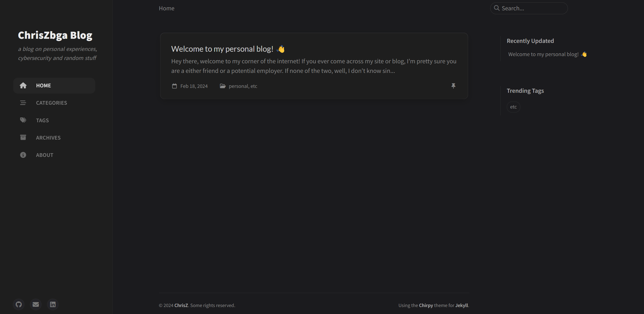Focus the Search input field
Screen dimensions: 644x314
pos(532,8)
